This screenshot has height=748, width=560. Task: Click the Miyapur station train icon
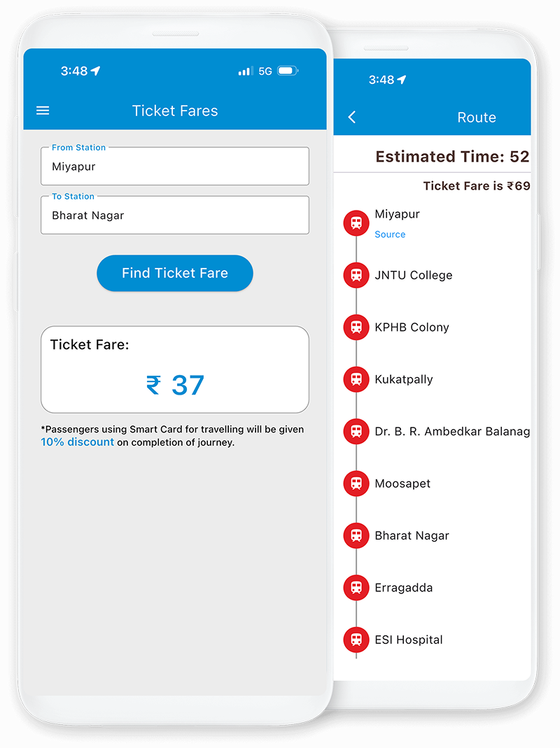click(x=356, y=223)
